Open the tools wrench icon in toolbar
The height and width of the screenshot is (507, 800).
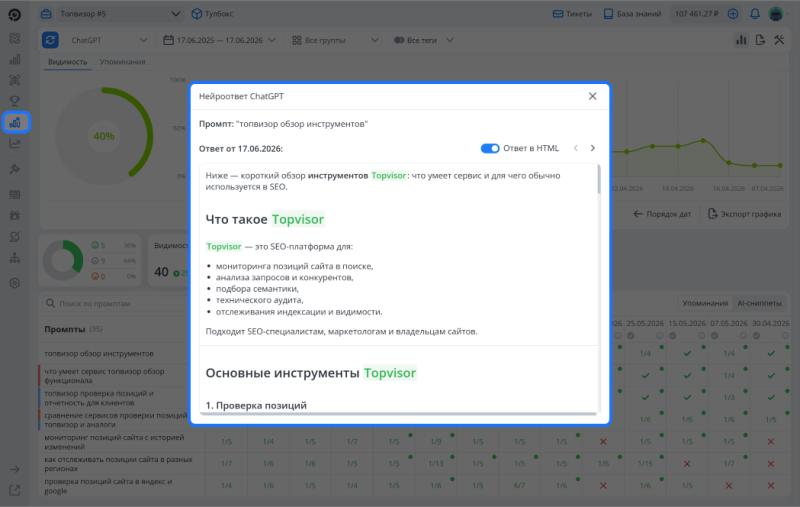pos(779,40)
